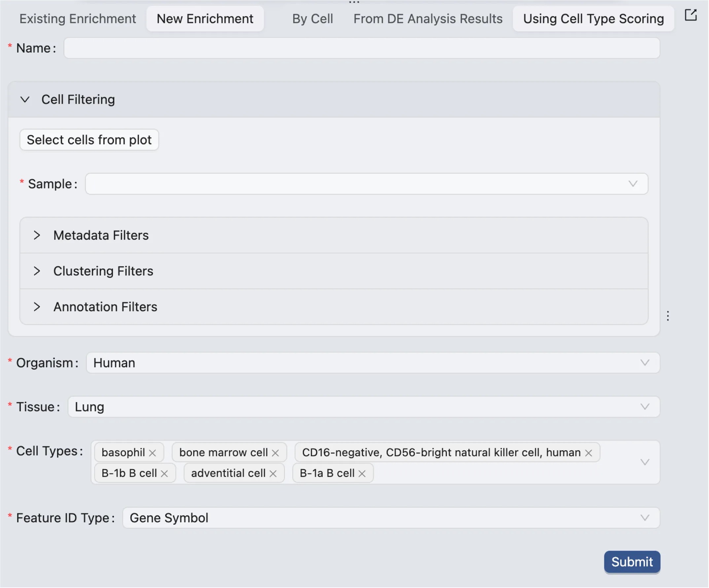Click the vertical three-dot resize handle

pyautogui.click(x=667, y=316)
